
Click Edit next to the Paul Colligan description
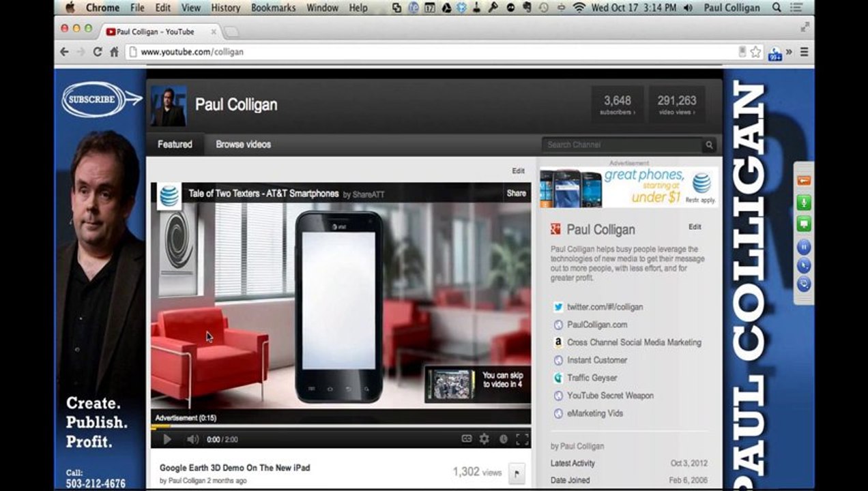pyautogui.click(x=695, y=227)
